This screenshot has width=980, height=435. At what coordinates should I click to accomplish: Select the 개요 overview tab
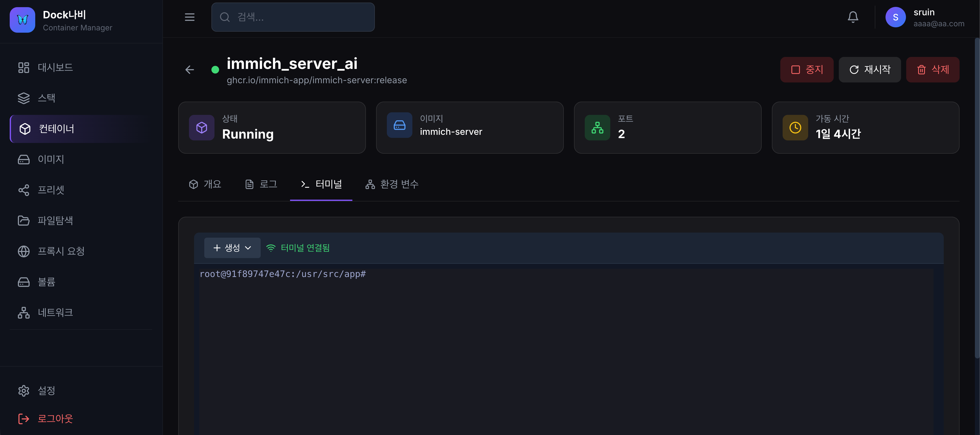pyautogui.click(x=205, y=184)
